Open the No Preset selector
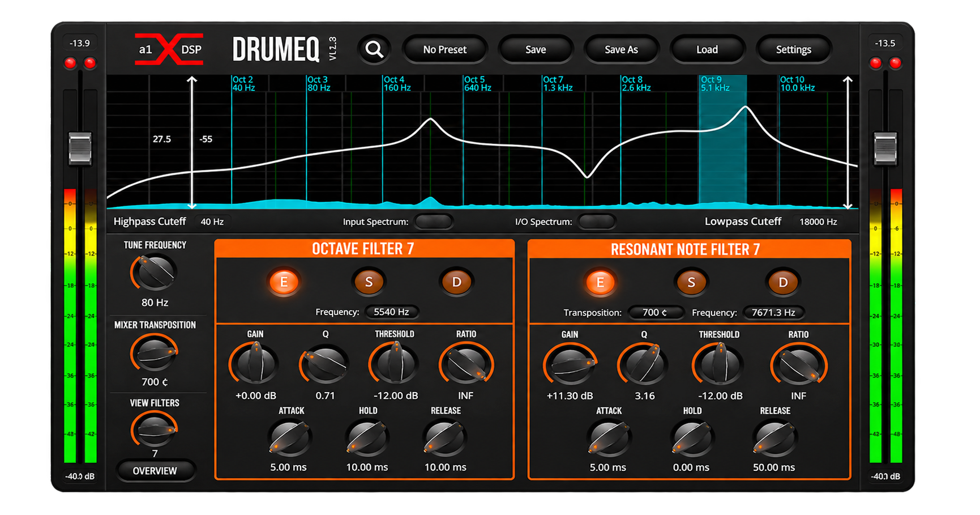The image size is (980, 515). point(444,50)
